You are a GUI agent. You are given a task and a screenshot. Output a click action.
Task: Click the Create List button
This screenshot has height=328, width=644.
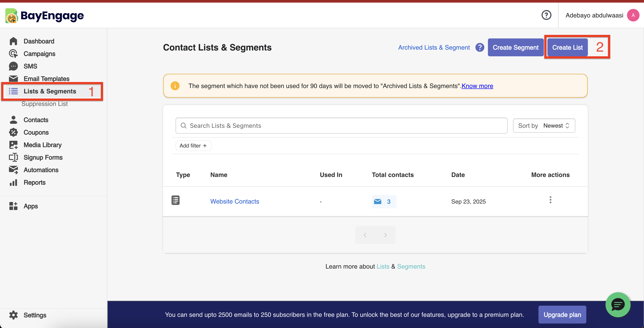pyautogui.click(x=567, y=47)
